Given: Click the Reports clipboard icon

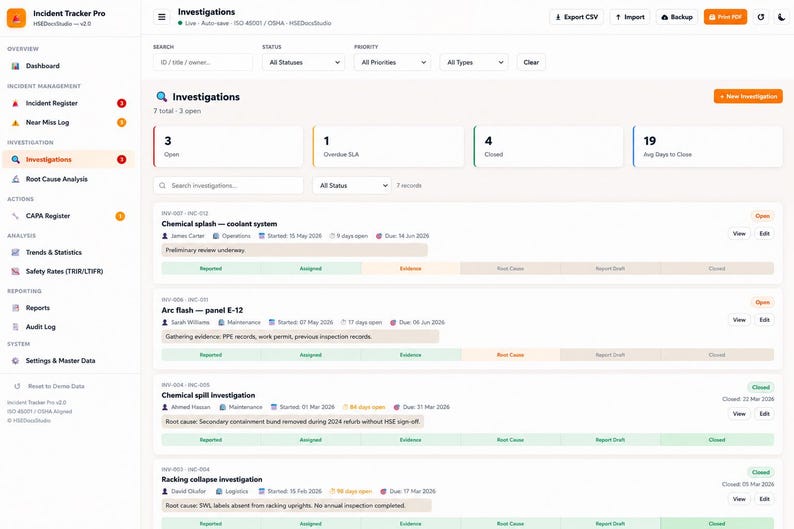Looking at the screenshot, I should pos(15,308).
